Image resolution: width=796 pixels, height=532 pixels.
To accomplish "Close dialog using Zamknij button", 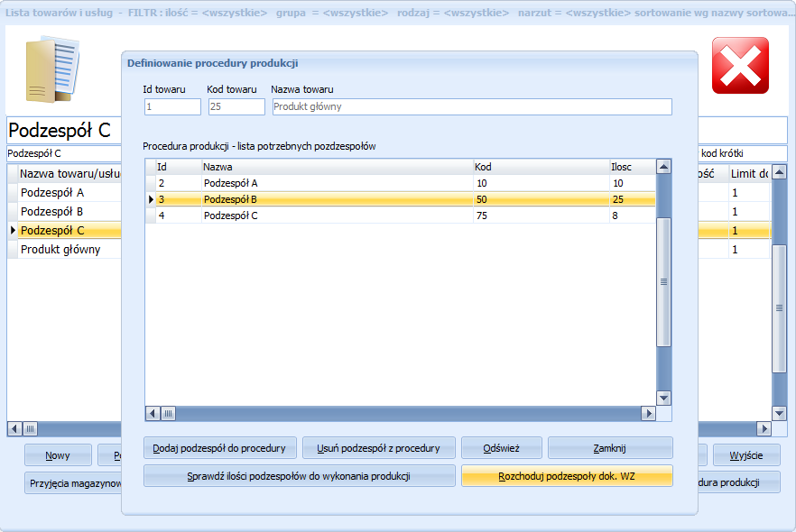I will click(610, 448).
